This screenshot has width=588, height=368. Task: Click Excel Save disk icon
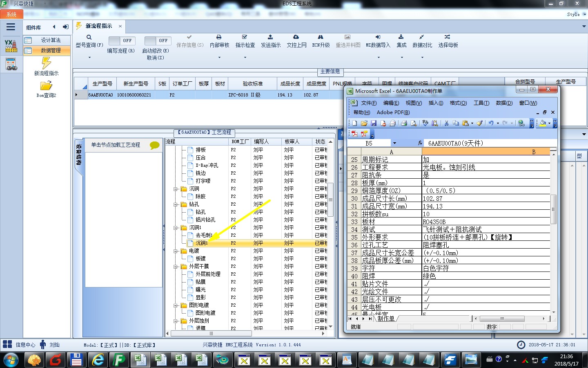tap(373, 123)
